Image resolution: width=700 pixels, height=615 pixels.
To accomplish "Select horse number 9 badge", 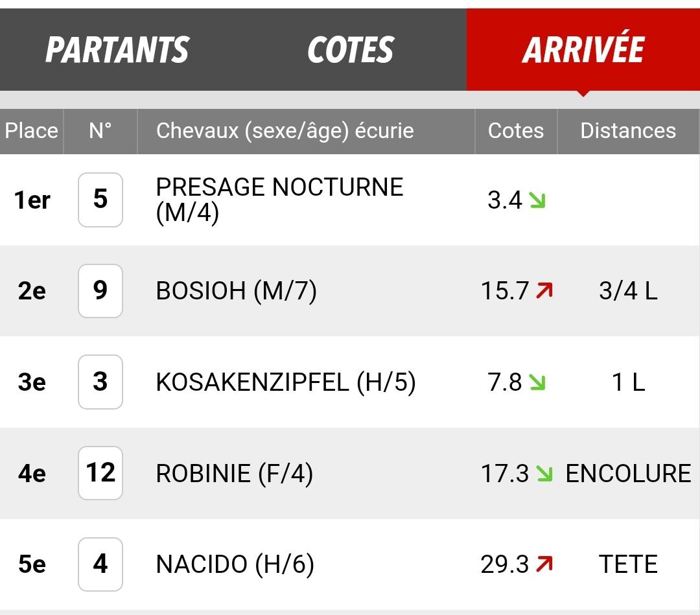I will (x=100, y=290).
